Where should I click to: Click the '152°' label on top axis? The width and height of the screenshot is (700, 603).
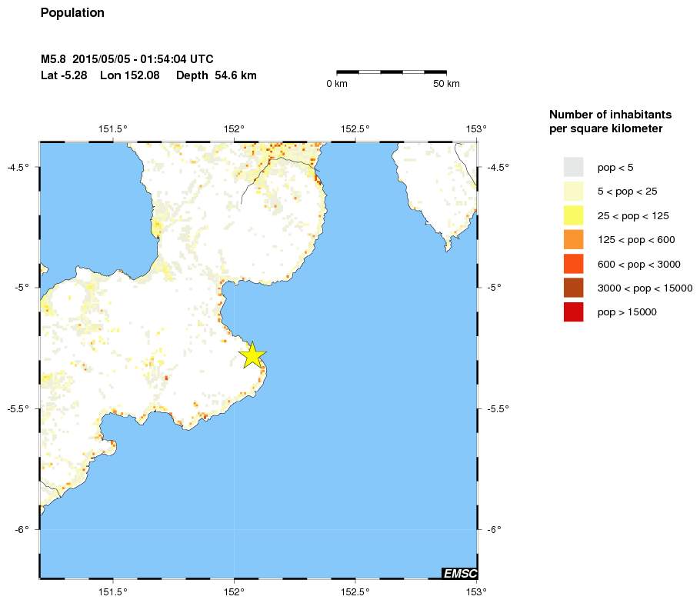click(x=234, y=128)
